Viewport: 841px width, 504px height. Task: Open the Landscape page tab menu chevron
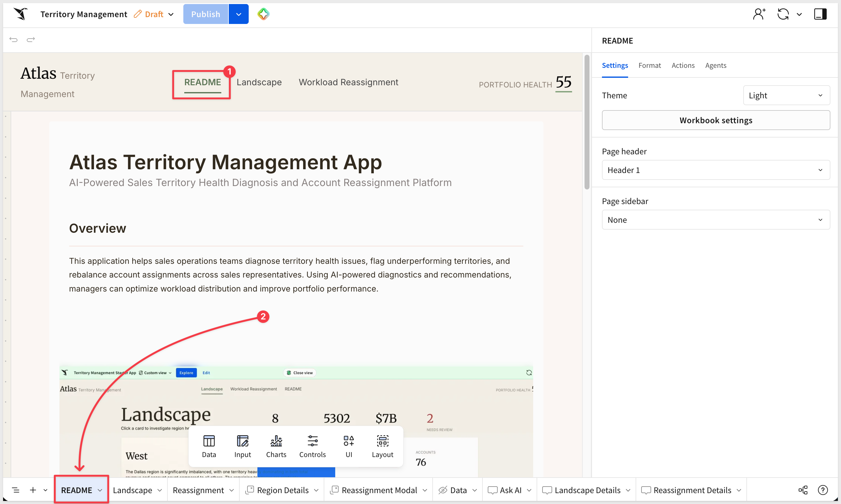click(160, 490)
